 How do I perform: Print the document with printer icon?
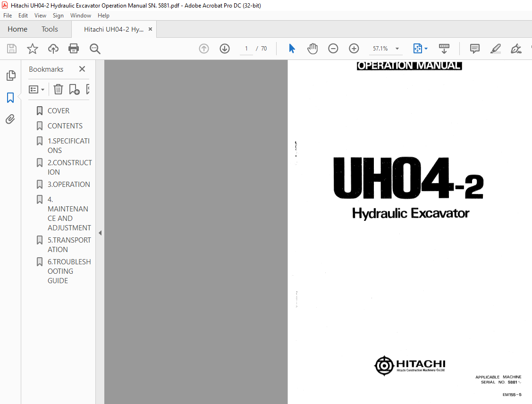pyautogui.click(x=74, y=49)
